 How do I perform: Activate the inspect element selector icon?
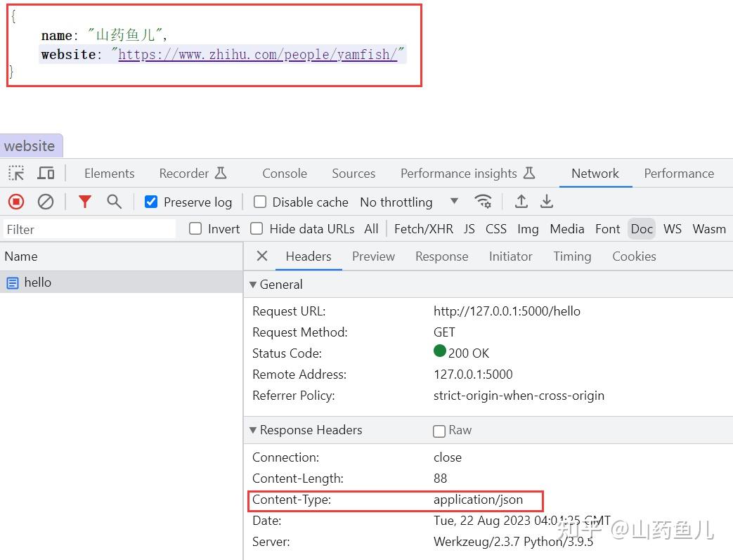click(x=16, y=173)
